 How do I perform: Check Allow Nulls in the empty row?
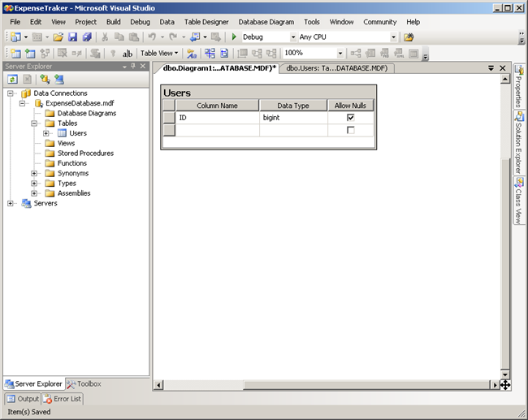[350, 130]
